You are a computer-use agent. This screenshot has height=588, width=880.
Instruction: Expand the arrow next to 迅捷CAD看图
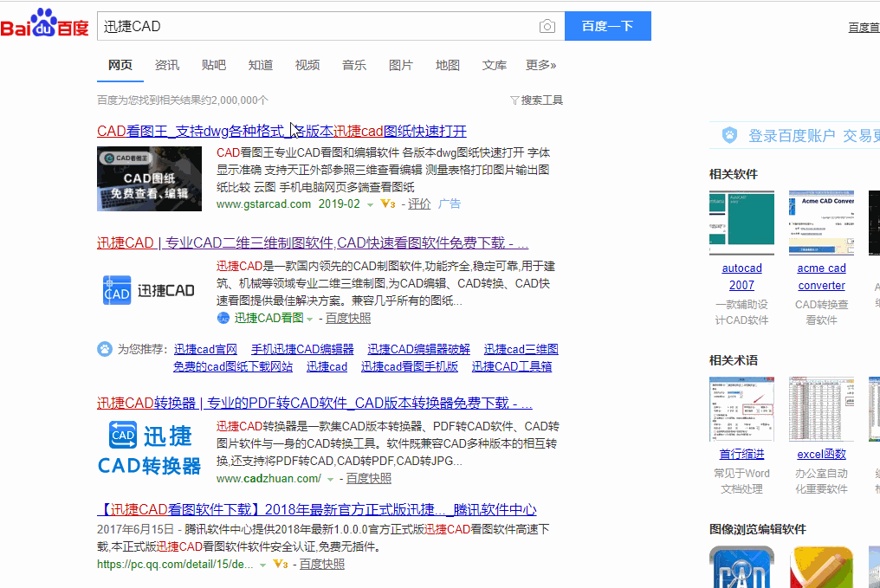tap(309, 320)
